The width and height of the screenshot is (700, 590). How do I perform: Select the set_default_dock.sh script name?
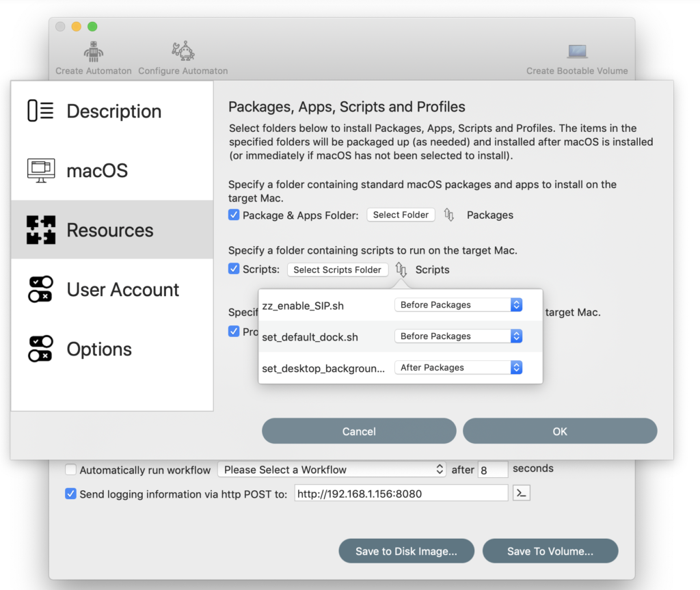pyautogui.click(x=310, y=337)
